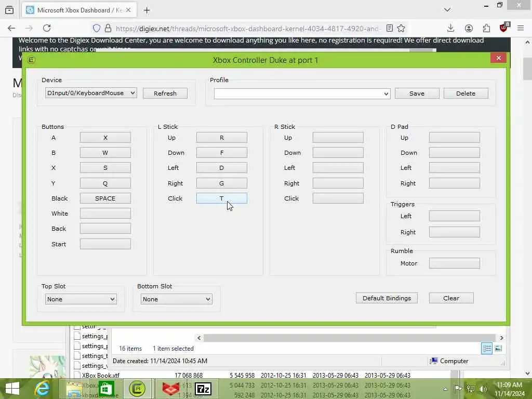Image resolution: width=532 pixels, height=399 pixels.
Task: Switch file explorer to large icons view
Action: click(498, 349)
